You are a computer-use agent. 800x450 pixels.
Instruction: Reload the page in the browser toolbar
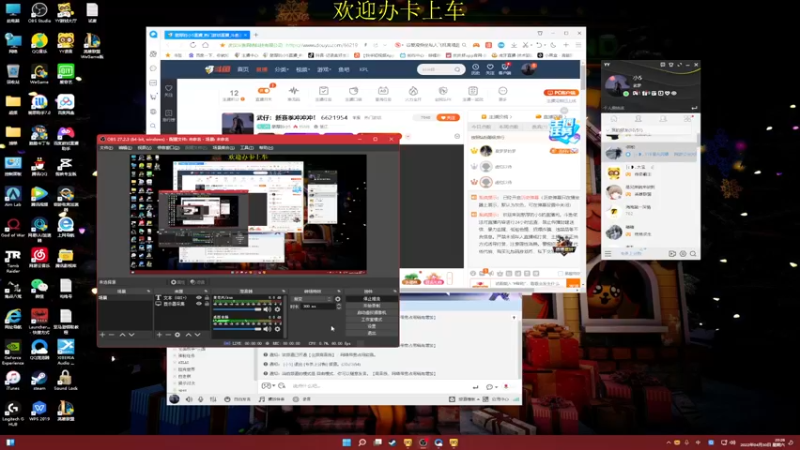tap(192, 45)
